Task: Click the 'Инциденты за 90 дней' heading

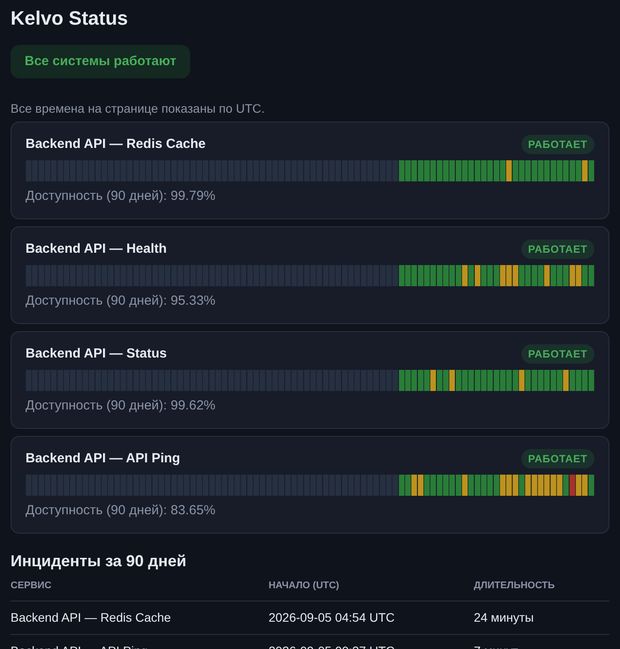Action: (99, 561)
